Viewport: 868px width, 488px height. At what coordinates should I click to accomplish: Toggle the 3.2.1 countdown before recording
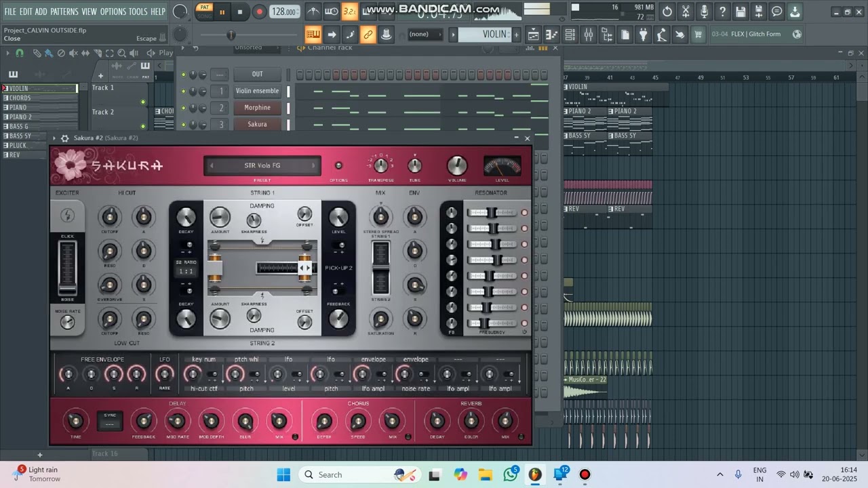[349, 12]
